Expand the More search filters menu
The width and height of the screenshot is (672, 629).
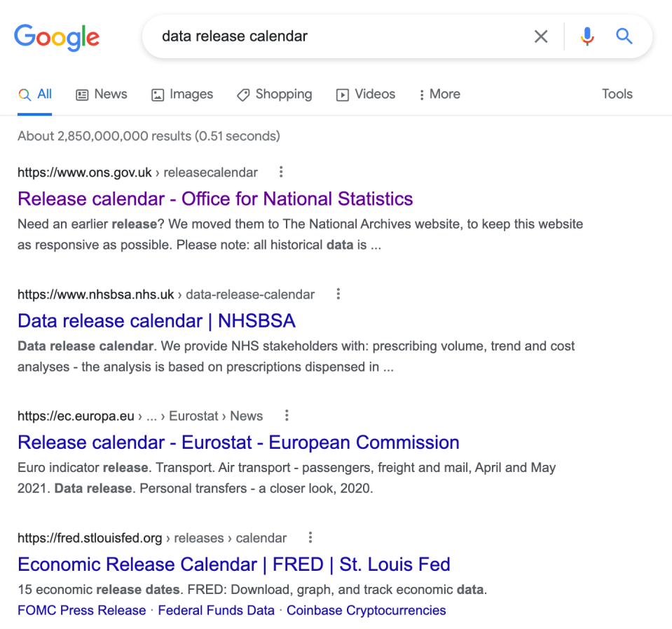click(x=439, y=95)
